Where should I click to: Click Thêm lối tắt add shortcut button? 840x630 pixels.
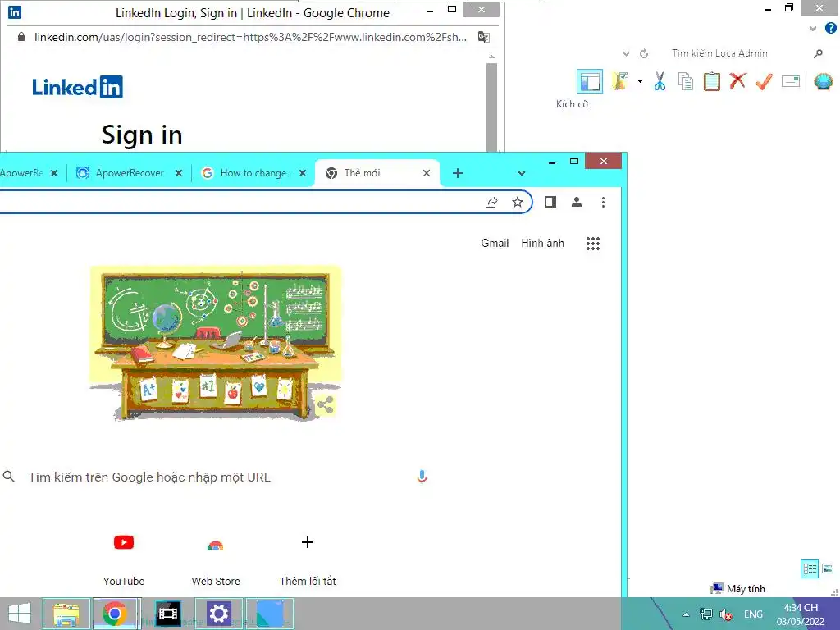[308, 559]
